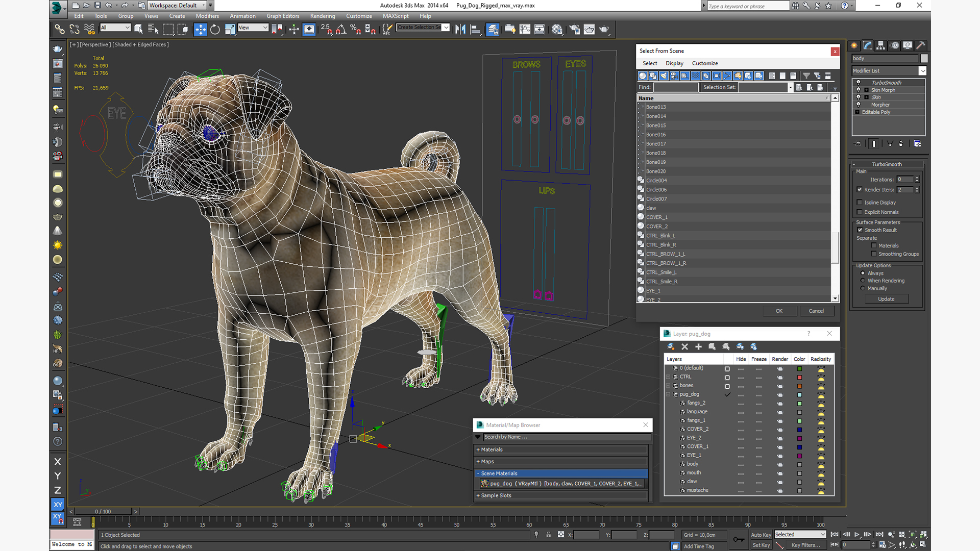980x551 pixels.
Task: Activate the Select and Rotate tool
Action: pyautogui.click(x=215, y=30)
